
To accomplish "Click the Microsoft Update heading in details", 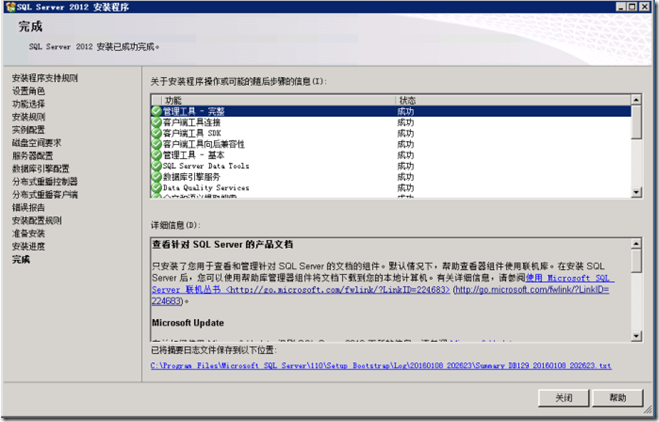I will [x=187, y=323].
